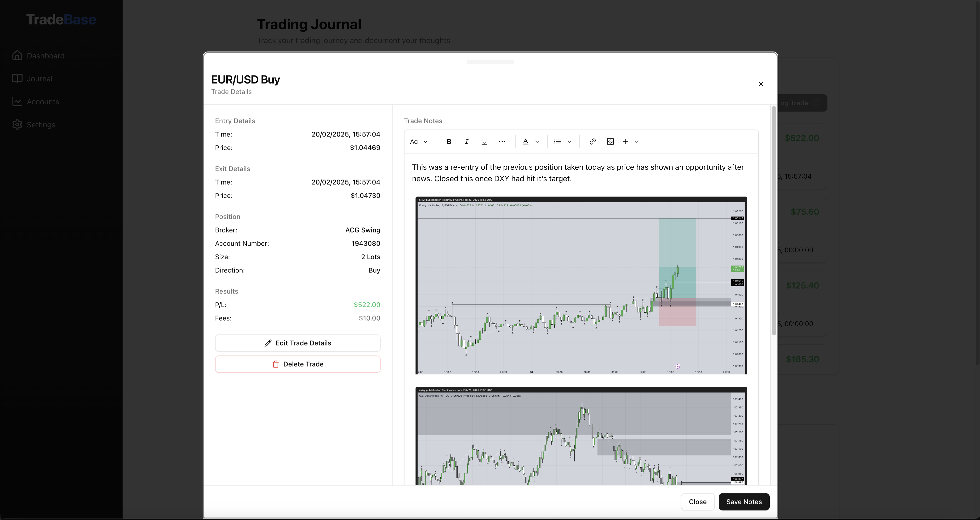Open Dashboard in the sidebar

coord(46,56)
